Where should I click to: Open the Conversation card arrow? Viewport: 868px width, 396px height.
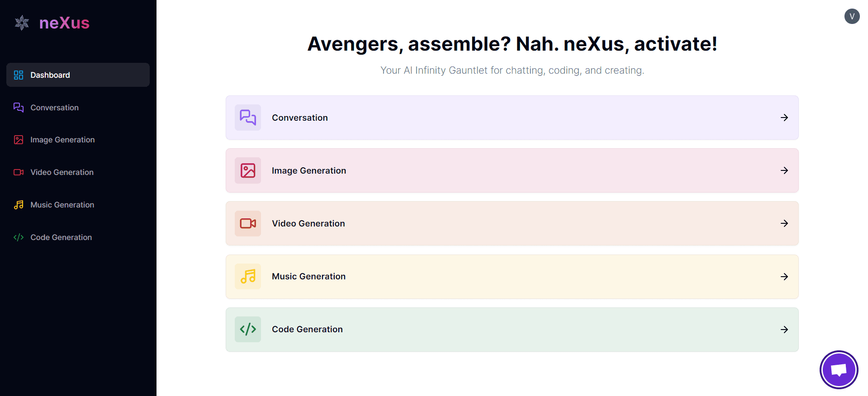(x=784, y=118)
